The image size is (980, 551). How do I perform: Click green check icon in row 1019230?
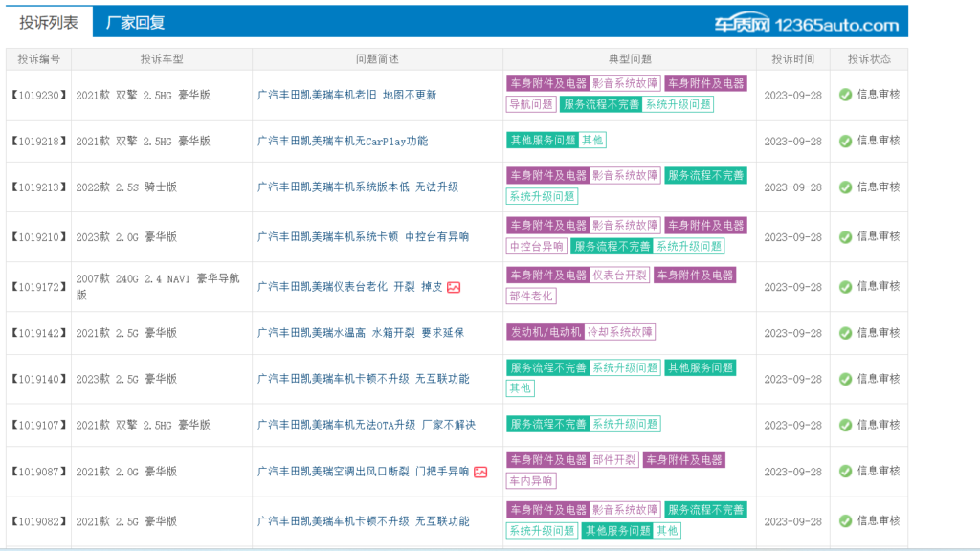(x=846, y=95)
